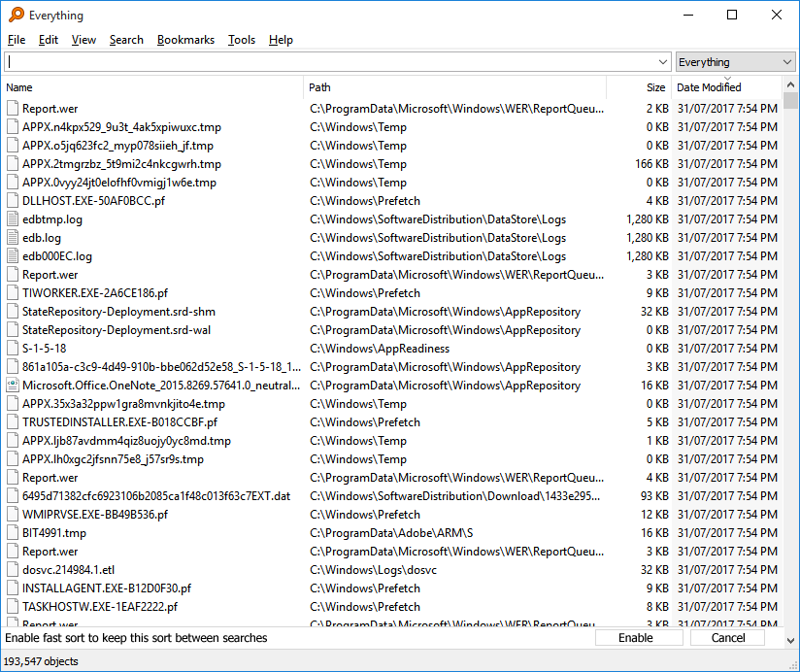Click the StateRepository-Deployment.srd-shm file icon

[x=13, y=312]
